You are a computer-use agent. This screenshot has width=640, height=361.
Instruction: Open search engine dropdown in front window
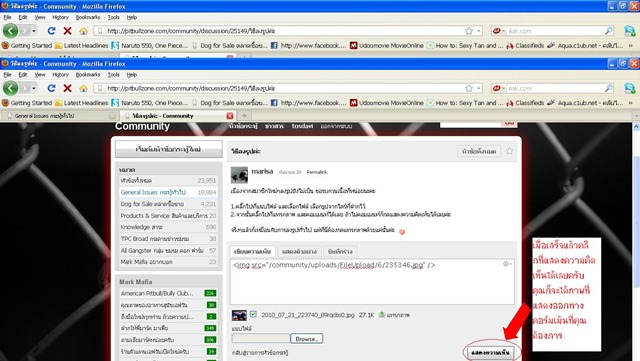(498, 88)
